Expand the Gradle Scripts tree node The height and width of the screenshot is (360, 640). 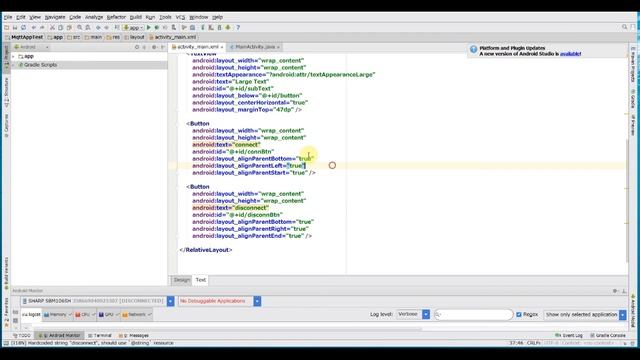coord(13,65)
